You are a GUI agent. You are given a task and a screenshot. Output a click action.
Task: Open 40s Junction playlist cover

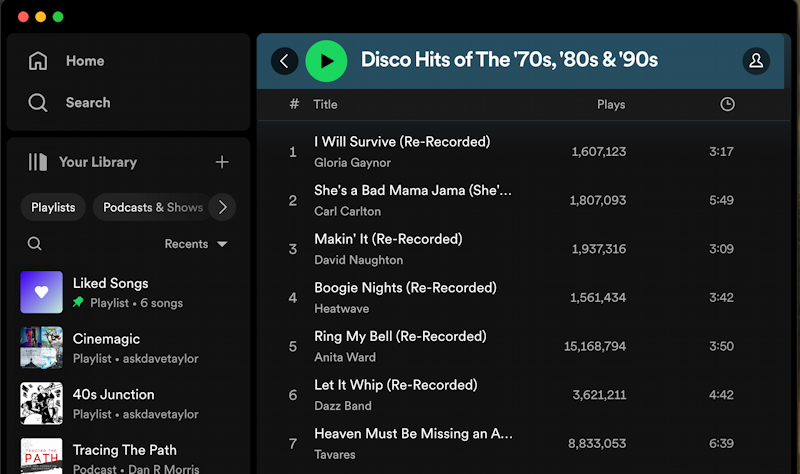[x=41, y=403]
